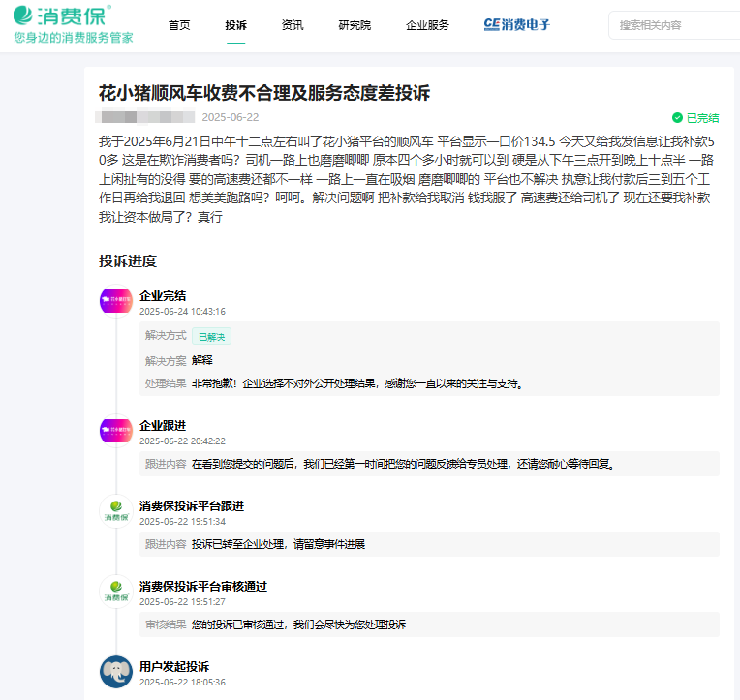The image size is (740, 700).
Task: Click the 企业跟进 text 在看到您提交的问题后
Action: coord(243,464)
